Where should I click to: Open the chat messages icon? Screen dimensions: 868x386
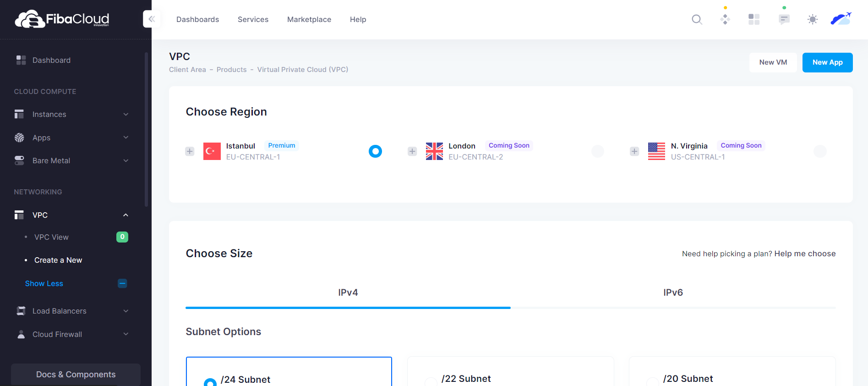784,19
